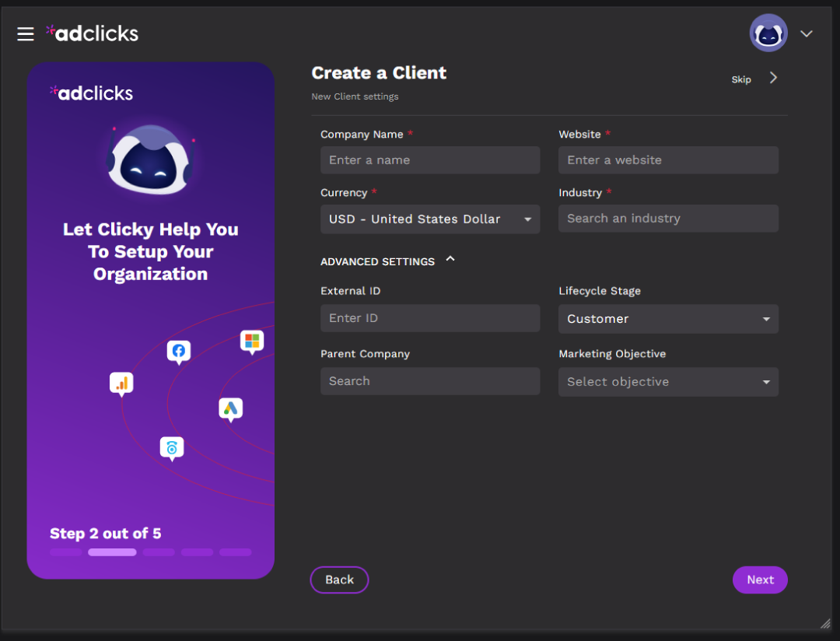This screenshot has width=840, height=641.
Task: Click the Google Ads icon bubble
Action: [231, 408]
